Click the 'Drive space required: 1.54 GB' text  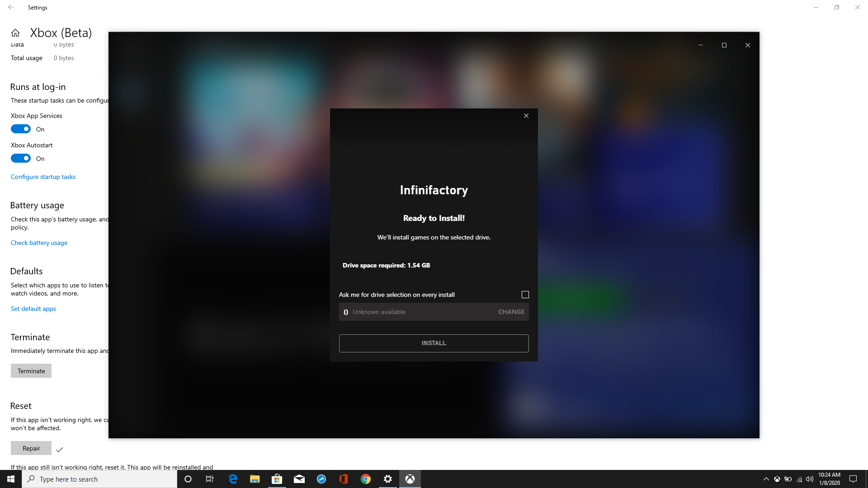click(x=386, y=265)
